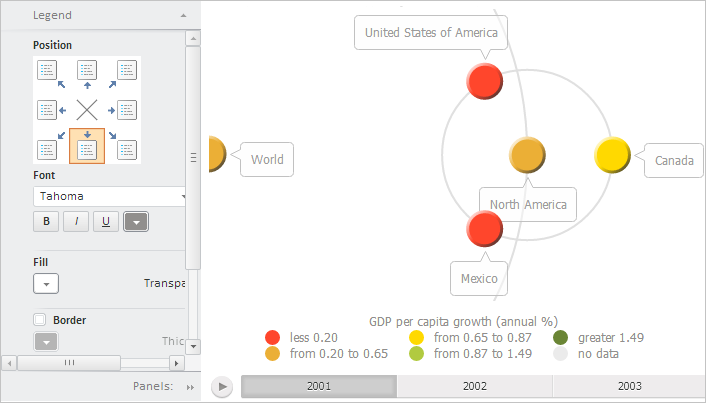Viewport: 706px width, 403px height.
Task: Click the X to hide the legend
Action: pyautogui.click(x=87, y=110)
